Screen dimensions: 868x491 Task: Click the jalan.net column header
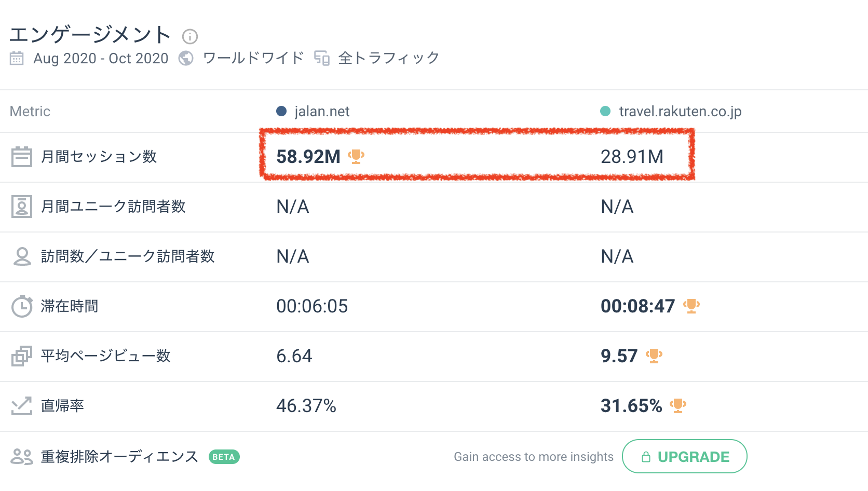322,111
